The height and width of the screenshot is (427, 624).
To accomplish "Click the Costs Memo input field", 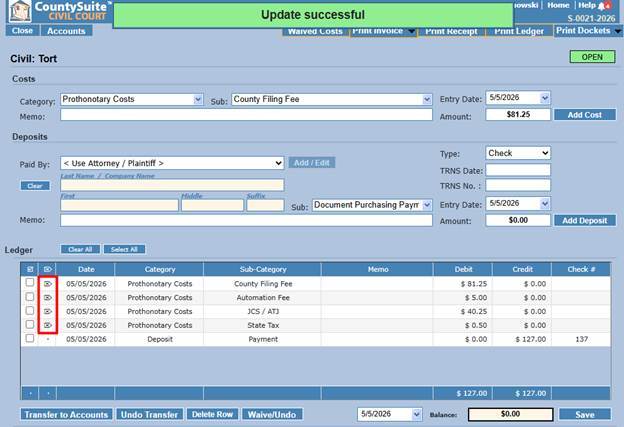I will 246,115.
